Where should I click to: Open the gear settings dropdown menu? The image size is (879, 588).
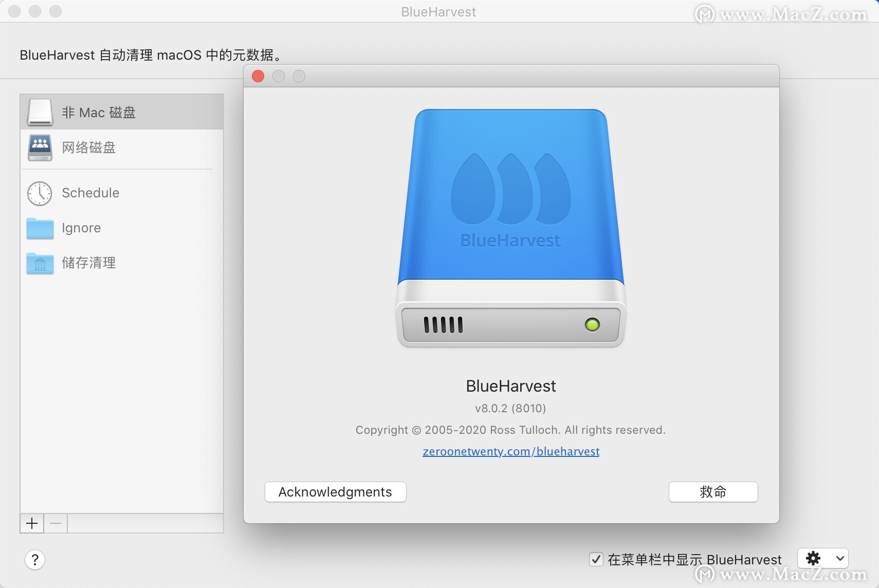pyautogui.click(x=822, y=558)
